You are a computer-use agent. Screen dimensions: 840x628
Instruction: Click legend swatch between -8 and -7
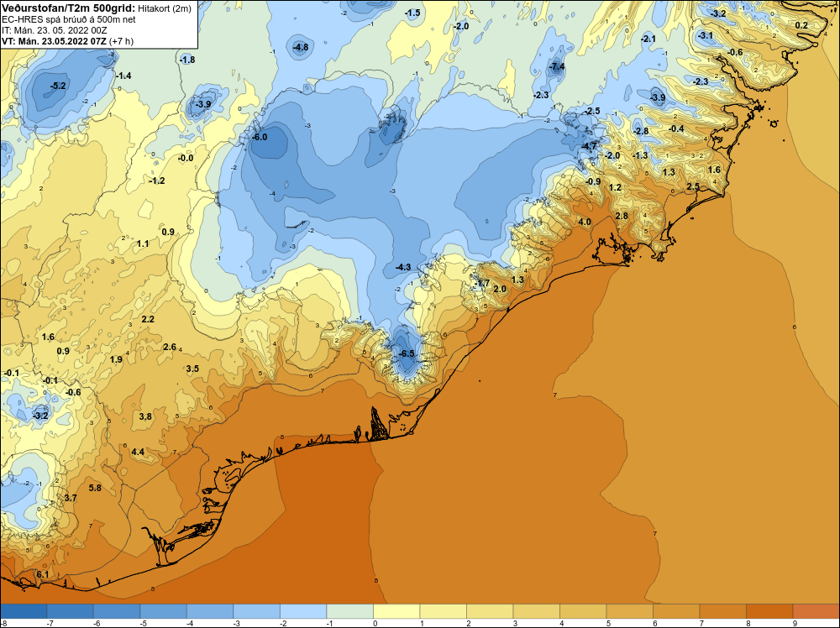tap(24, 611)
